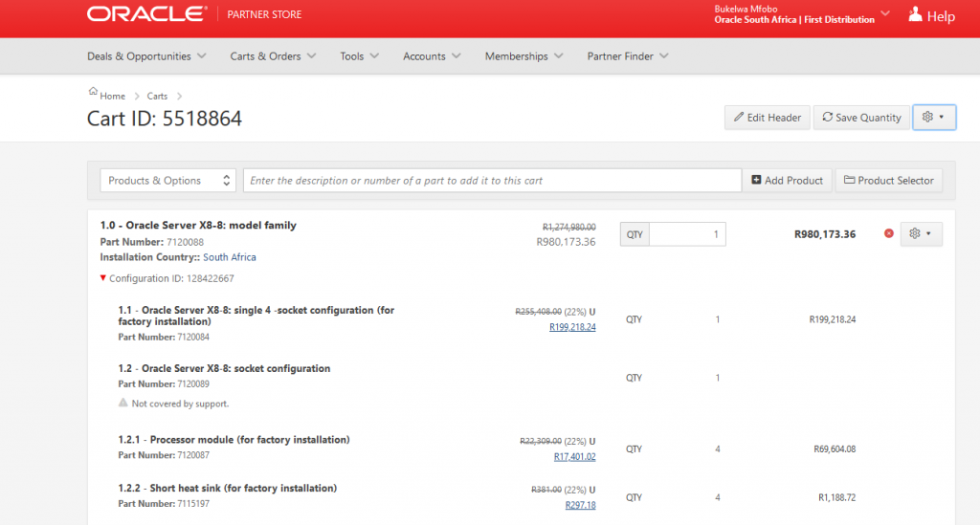Click the Home breadcrumb house icon
Image resolution: width=980 pixels, height=525 pixels.
[93, 93]
